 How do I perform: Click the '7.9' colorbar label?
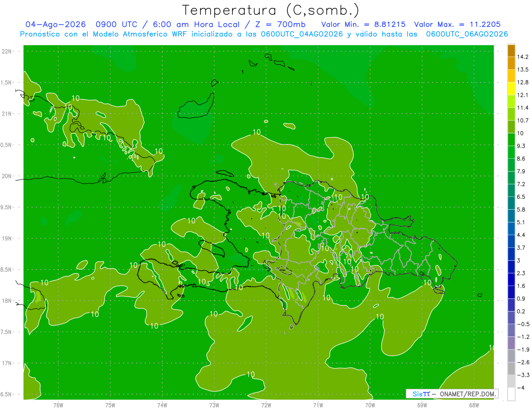521,171
